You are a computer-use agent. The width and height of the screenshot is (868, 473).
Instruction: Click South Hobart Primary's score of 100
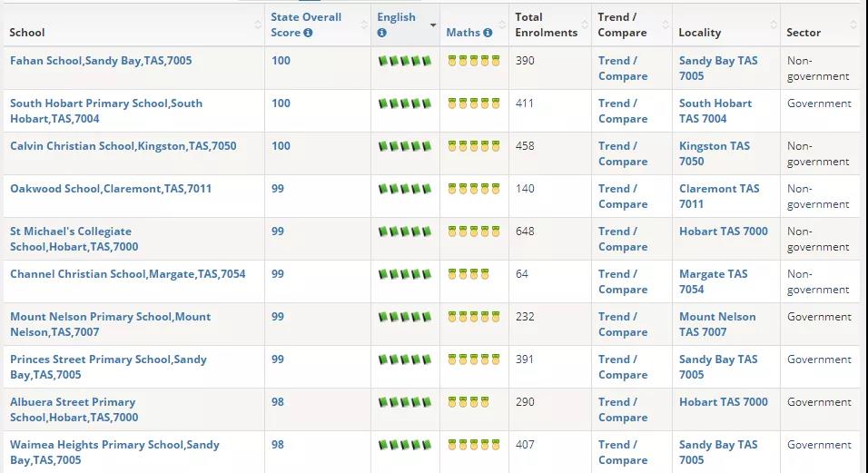point(281,103)
